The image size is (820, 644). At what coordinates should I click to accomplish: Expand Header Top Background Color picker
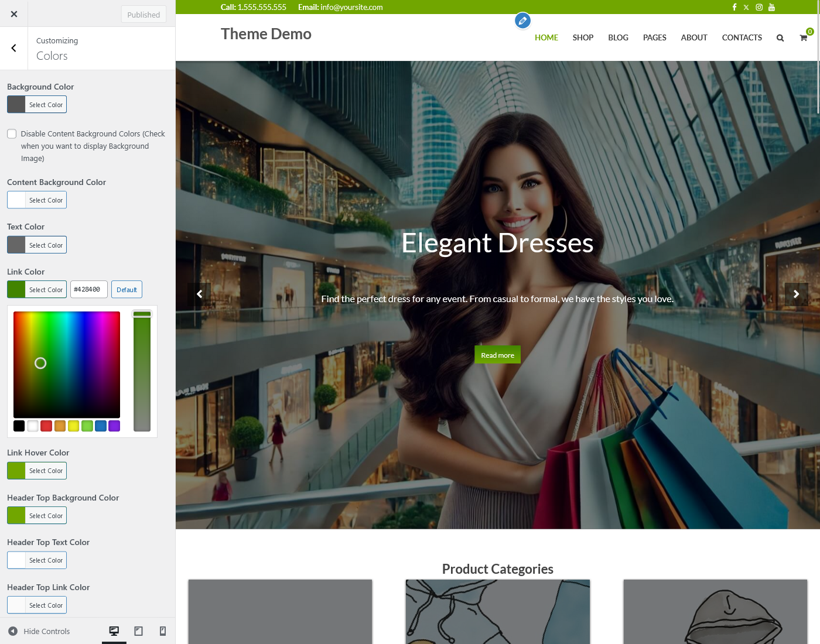(37, 516)
